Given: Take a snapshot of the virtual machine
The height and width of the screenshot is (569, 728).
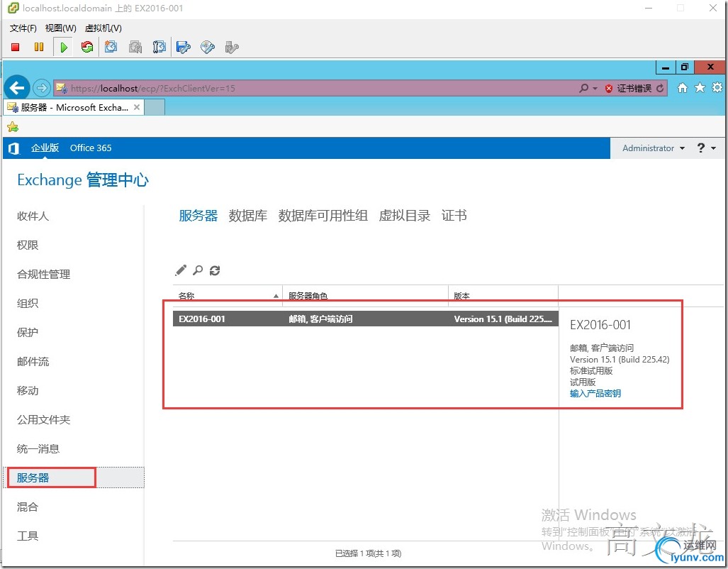Looking at the screenshot, I should click(111, 47).
